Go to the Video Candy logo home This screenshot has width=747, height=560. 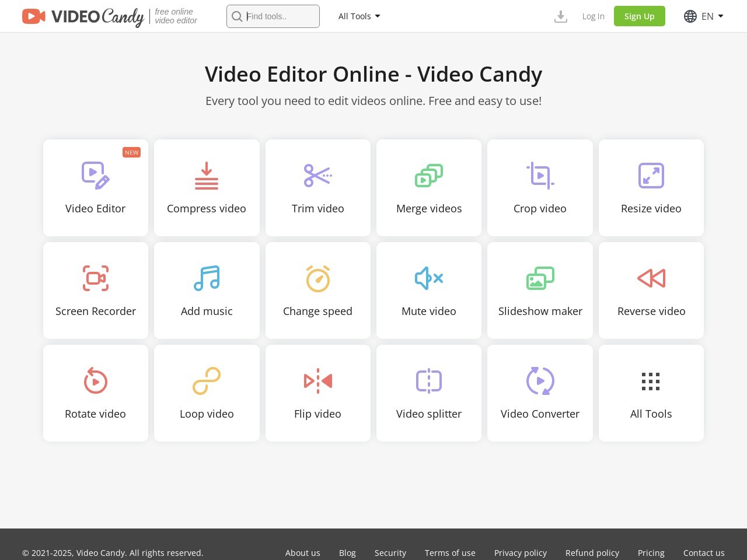click(x=83, y=16)
